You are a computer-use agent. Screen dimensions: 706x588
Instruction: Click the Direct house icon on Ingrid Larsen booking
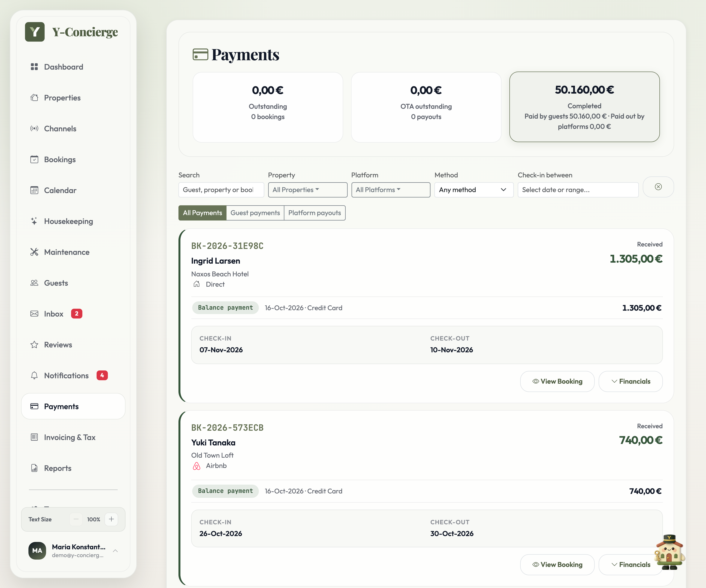pos(197,284)
